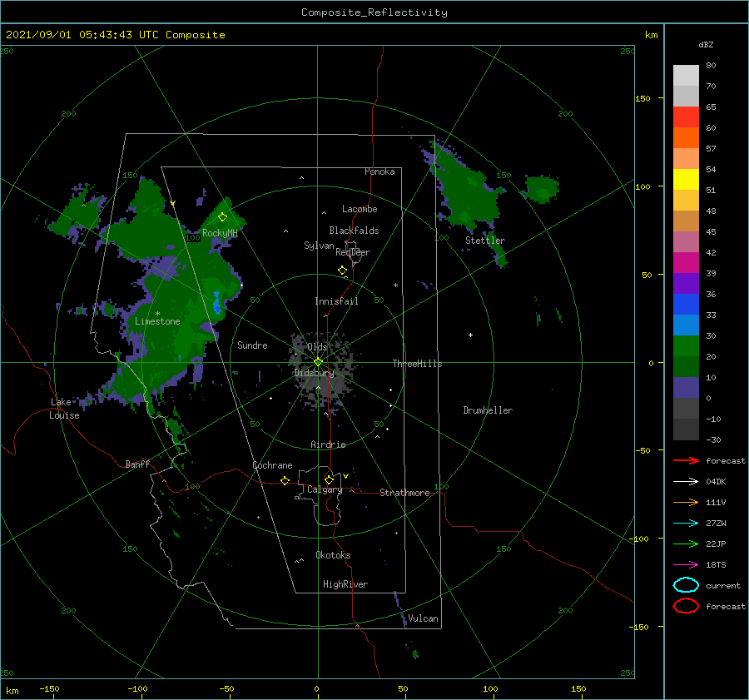
Task: Click the RedDeer city label
Action: [x=353, y=252]
